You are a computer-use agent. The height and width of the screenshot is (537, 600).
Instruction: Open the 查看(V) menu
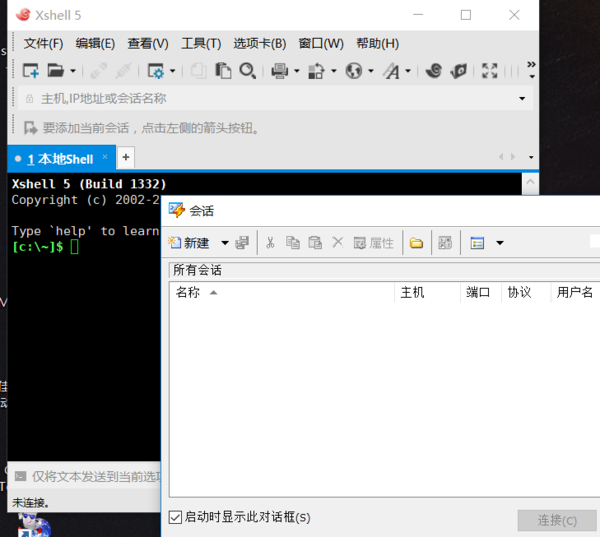click(x=148, y=44)
